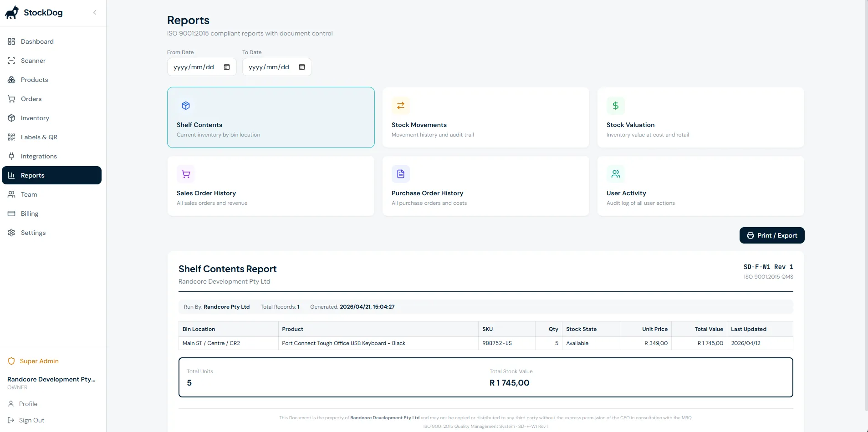Click the Shelf Contents cube icon
Screen dimensions: 868x432
point(186,106)
